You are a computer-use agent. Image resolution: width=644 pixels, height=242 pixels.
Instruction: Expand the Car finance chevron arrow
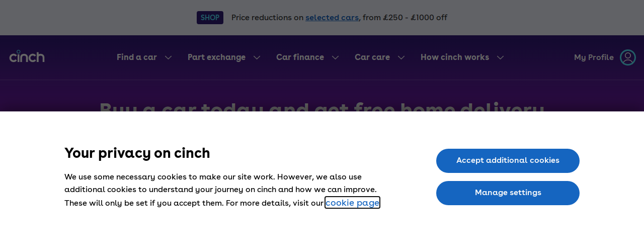click(x=336, y=57)
